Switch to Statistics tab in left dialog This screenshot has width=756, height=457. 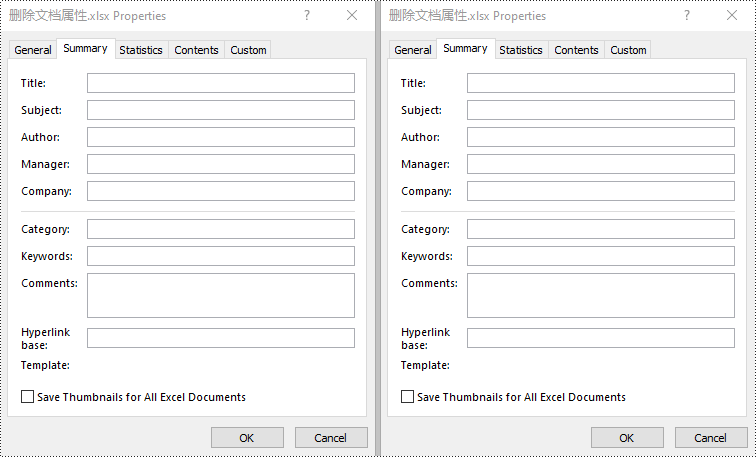pos(141,50)
